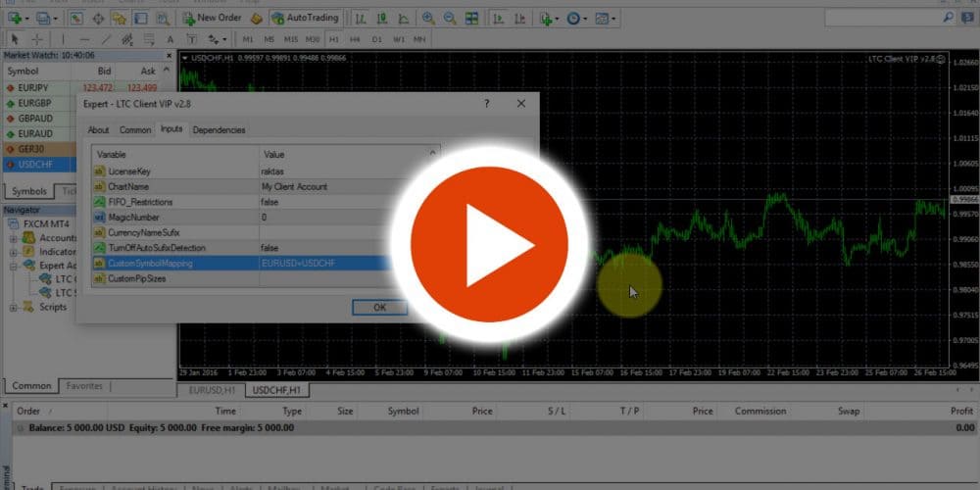Open the About tab in Expert dialog

point(98,130)
